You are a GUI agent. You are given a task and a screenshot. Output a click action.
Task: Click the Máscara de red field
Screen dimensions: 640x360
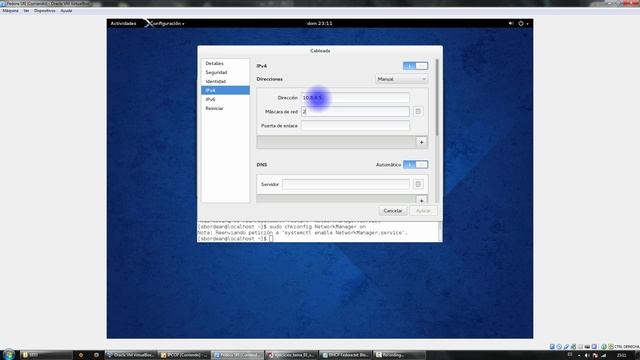[x=355, y=111]
